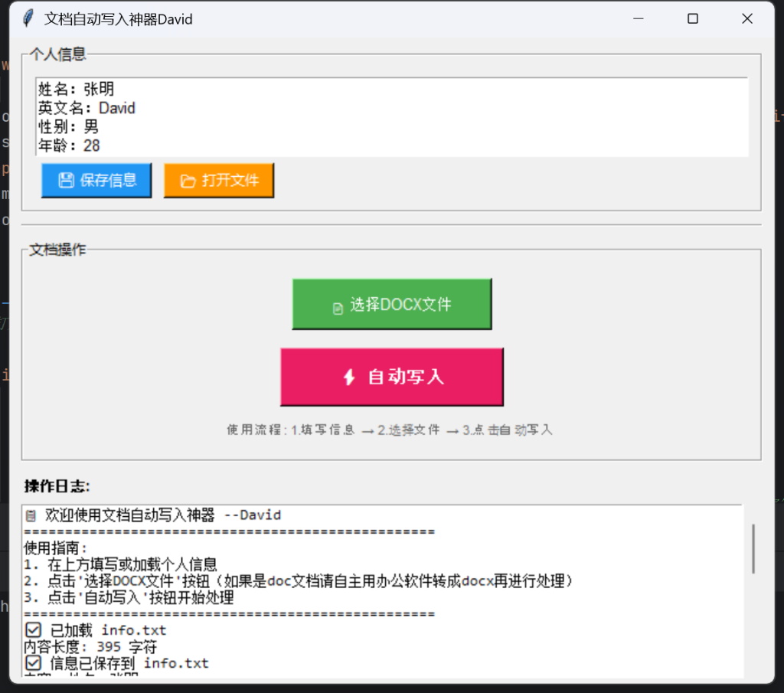Maximize the 文档自动写入神器 window

[x=692, y=19]
